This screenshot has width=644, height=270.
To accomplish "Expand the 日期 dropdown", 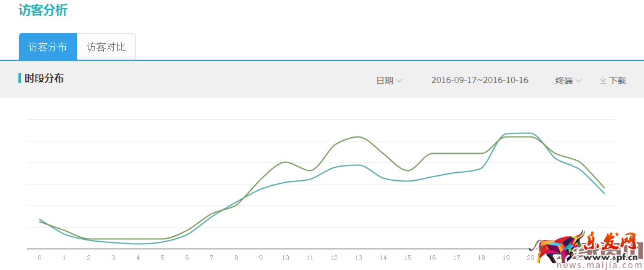I will [x=389, y=81].
